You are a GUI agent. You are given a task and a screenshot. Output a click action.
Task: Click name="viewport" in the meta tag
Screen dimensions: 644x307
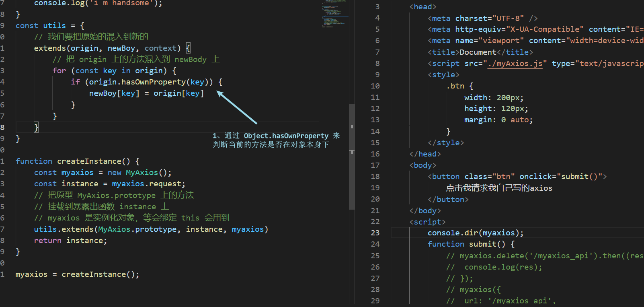(490, 40)
